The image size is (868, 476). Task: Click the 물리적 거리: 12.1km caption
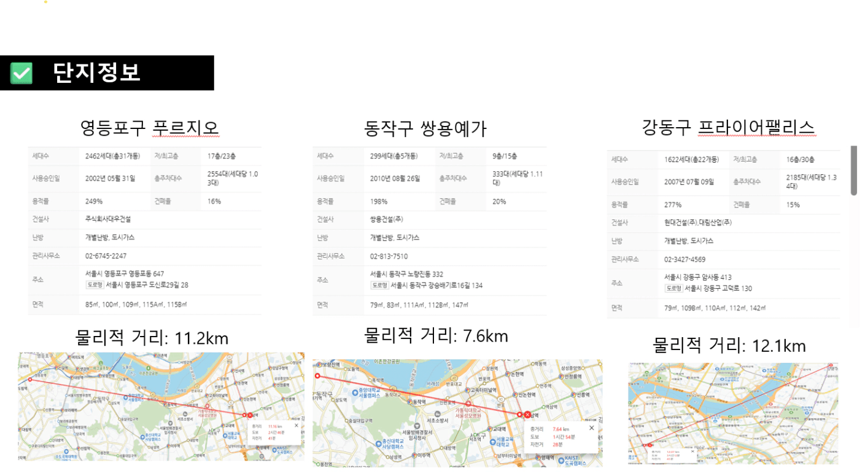pyautogui.click(x=729, y=345)
